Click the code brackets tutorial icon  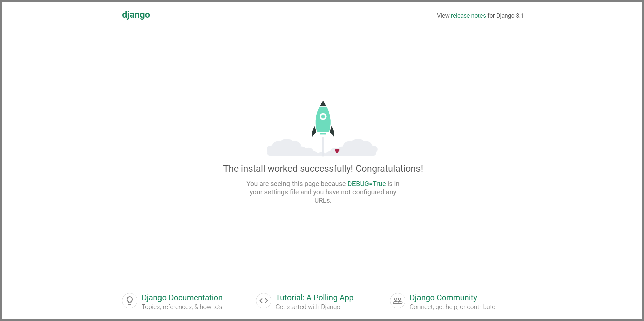264,301
